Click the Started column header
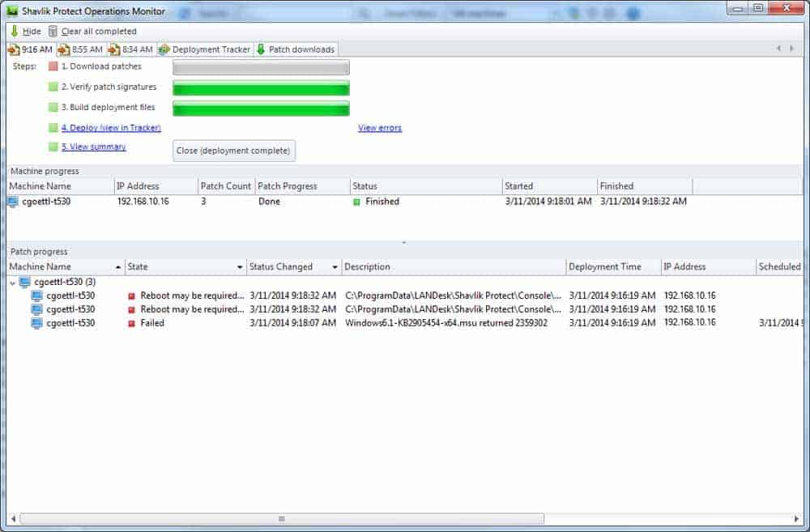 click(549, 186)
